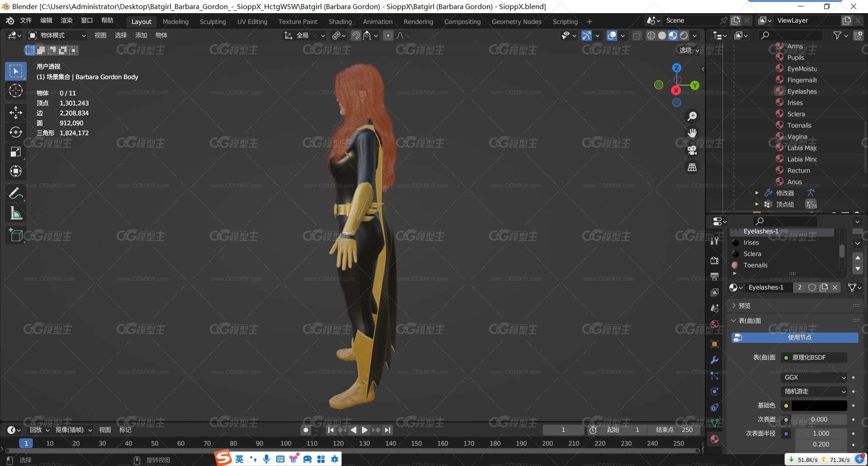The image size is (868, 466).
Task: Open the View Layer properties tab icon
Action: pos(715,292)
